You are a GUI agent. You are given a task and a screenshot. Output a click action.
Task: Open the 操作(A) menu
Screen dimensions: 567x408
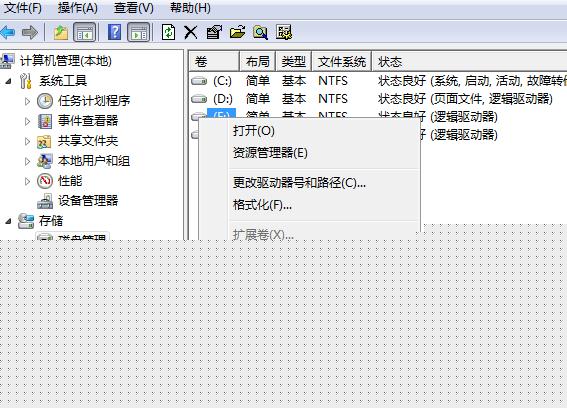78,8
